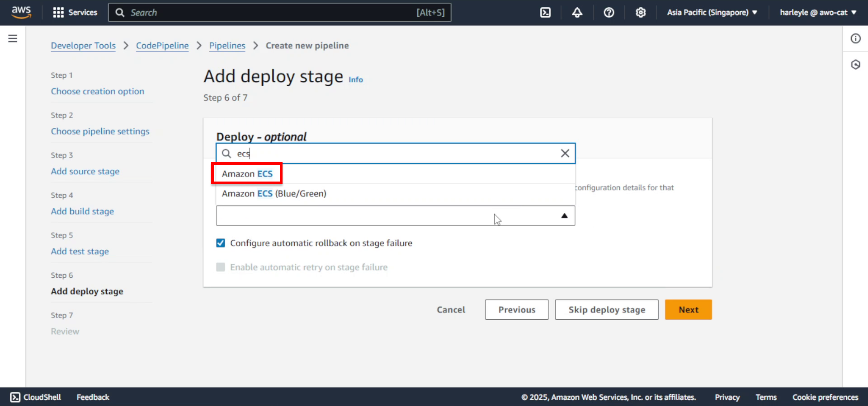Go to Developer Tools breadcrumb
868x406 pixels.
coord(83,46)
